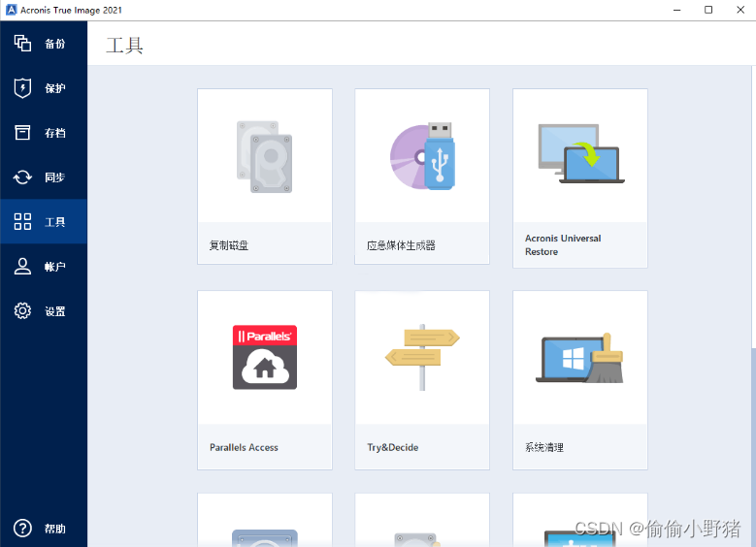756x547 pixels.
Task: Maximize the Acronis True Image window
Action: (708, 10)
